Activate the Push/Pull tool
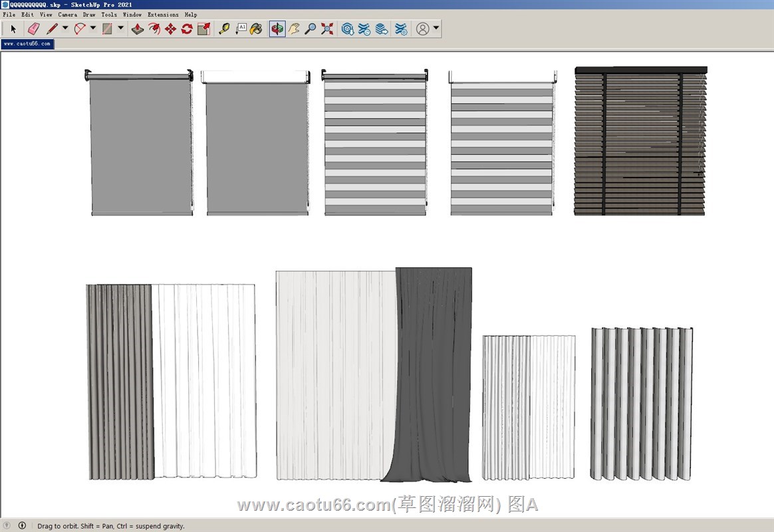 pyautogui.click(x=138, y=29)
